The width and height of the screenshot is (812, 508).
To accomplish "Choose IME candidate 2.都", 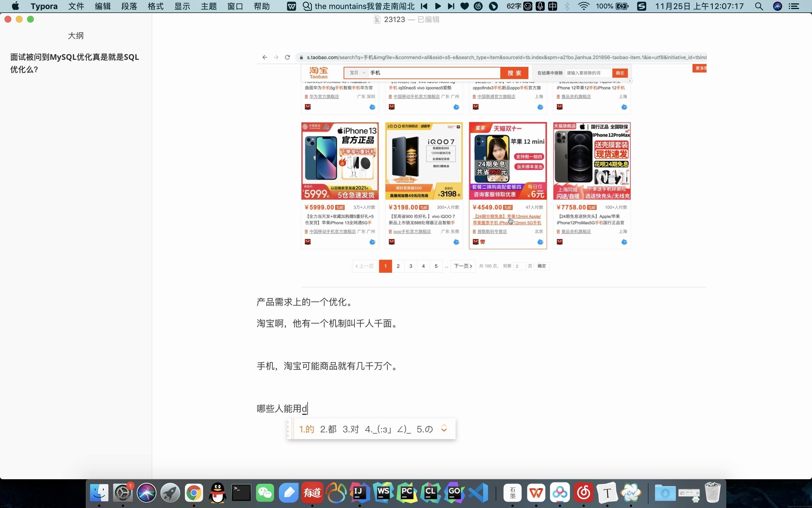I will click(328, 429).
